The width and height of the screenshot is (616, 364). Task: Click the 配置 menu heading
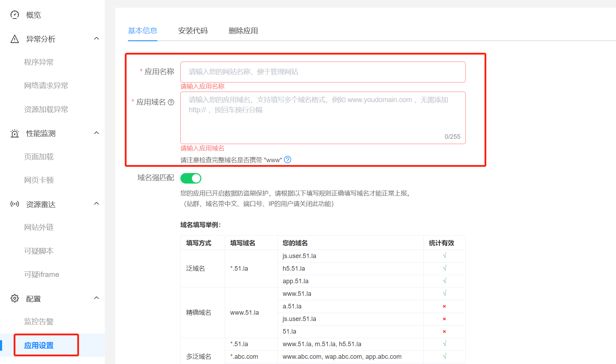tap(34, 299)
